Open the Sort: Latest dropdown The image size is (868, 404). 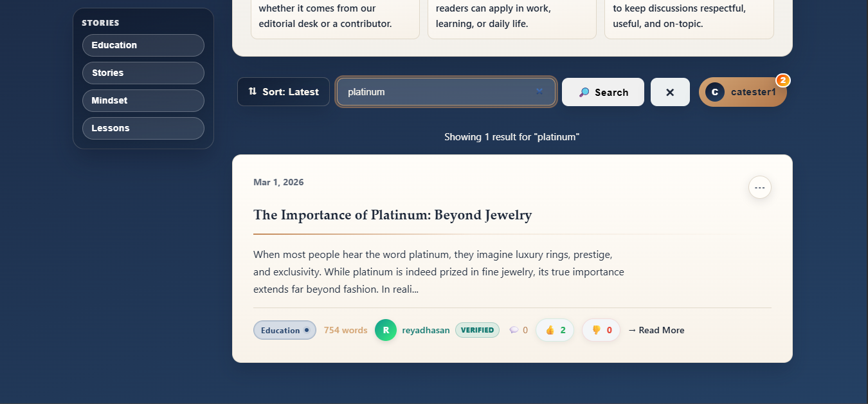(x=284, y=92)
